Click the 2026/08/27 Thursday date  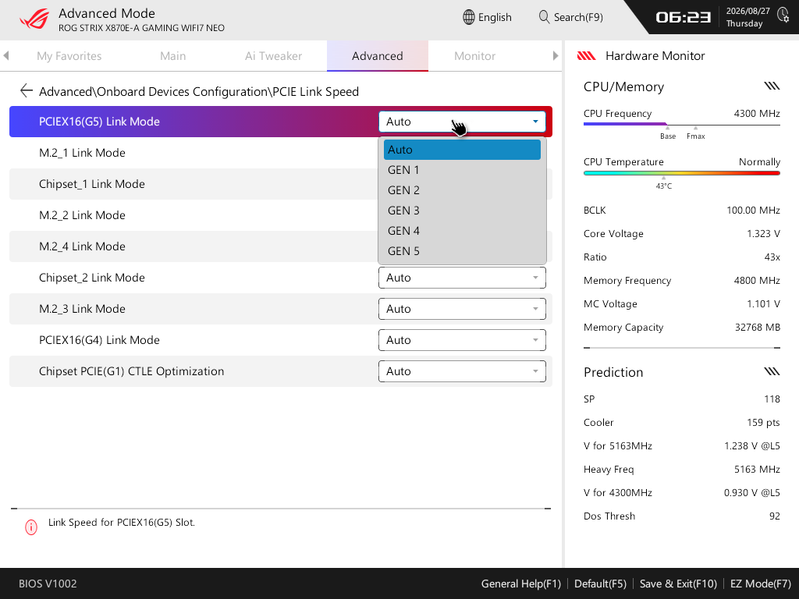pyautogui.click(x=747, y=17)
